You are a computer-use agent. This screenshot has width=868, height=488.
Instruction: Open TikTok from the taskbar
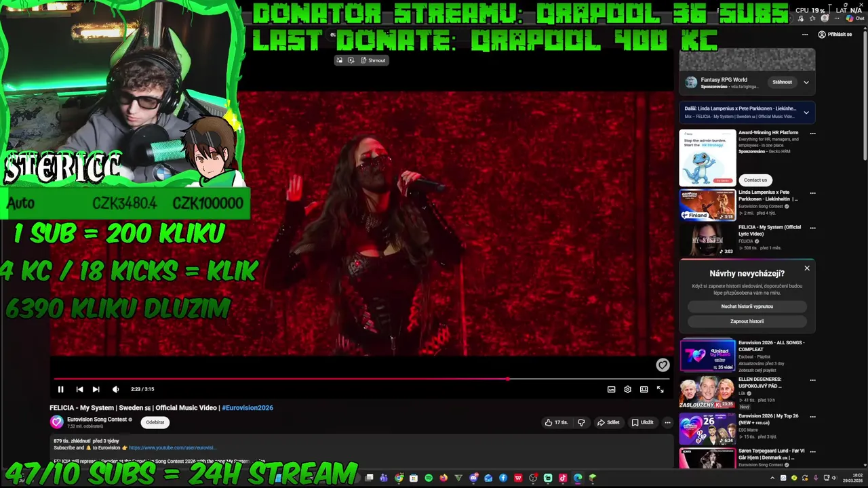pos(563,478)
